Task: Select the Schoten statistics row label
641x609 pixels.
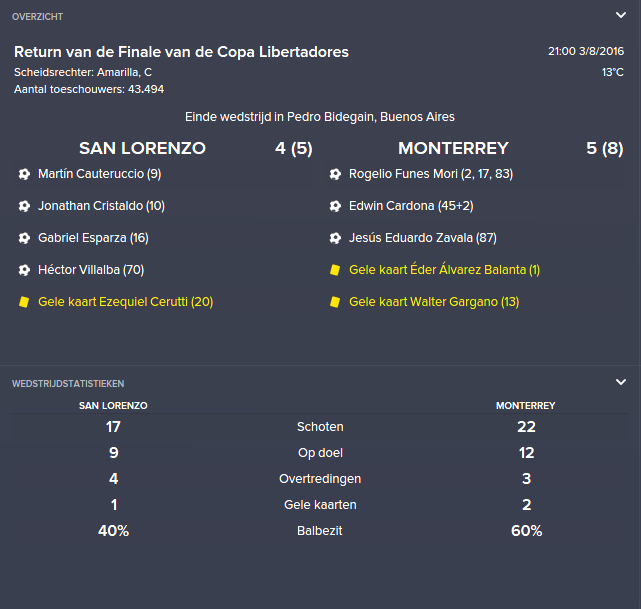Action: tap(320, 427)
